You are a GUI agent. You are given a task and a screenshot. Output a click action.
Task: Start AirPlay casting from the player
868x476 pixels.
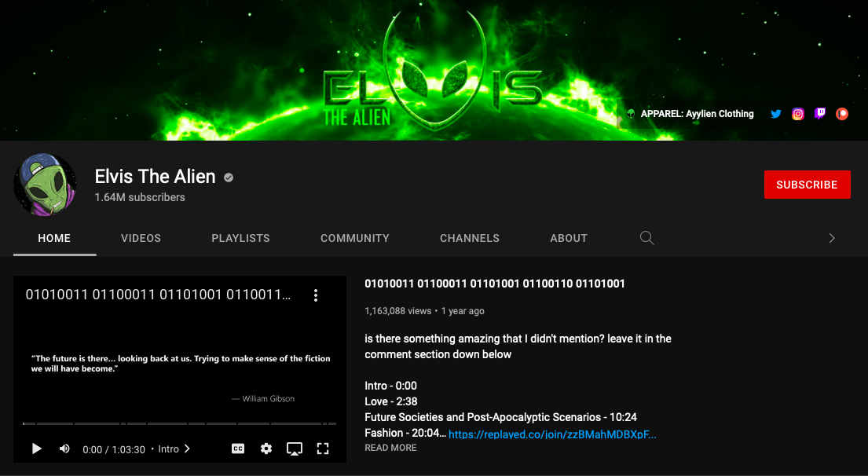point(295,449)
